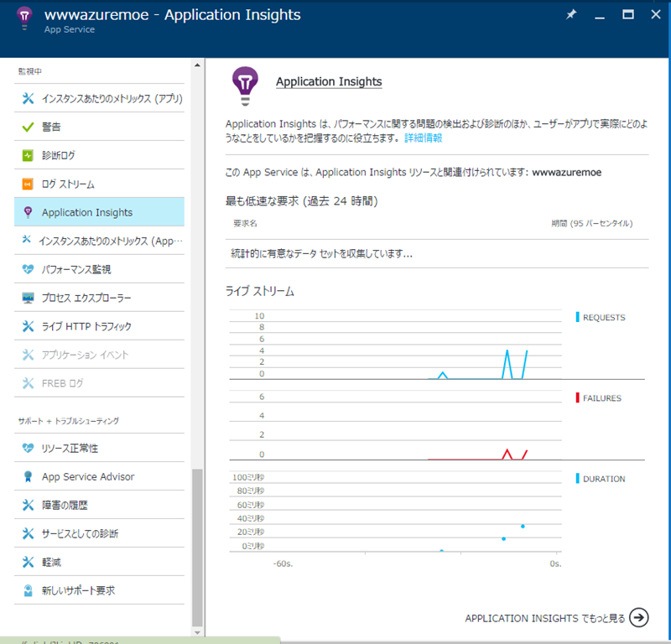Click the monitor icon beside プロセス エクスプローラー

point(28,298)
